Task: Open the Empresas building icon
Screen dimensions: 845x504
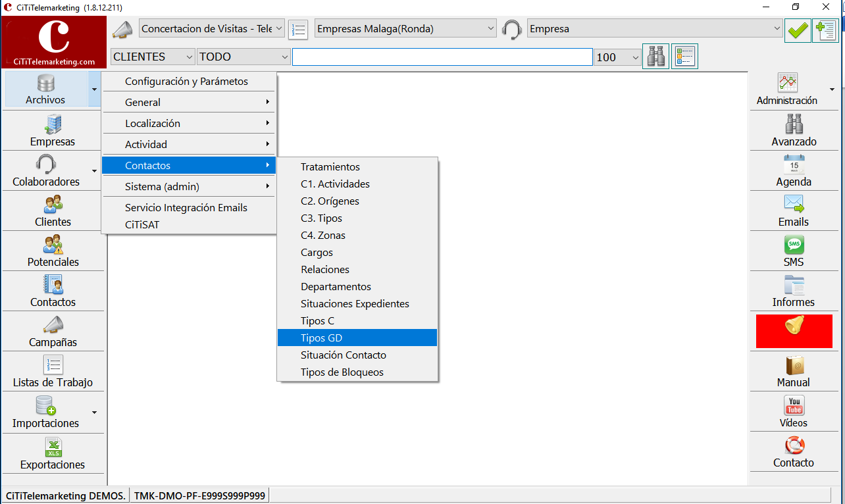Action: (x=53, y=124)
